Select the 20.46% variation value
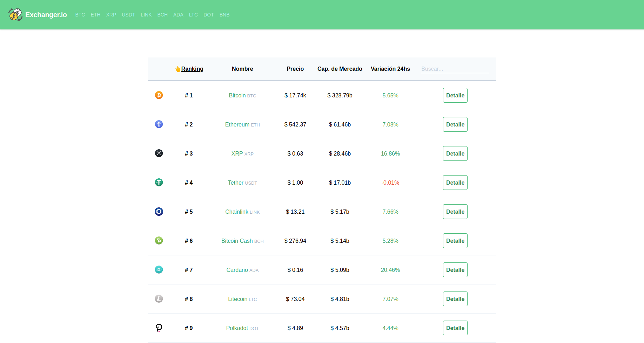 390,270
